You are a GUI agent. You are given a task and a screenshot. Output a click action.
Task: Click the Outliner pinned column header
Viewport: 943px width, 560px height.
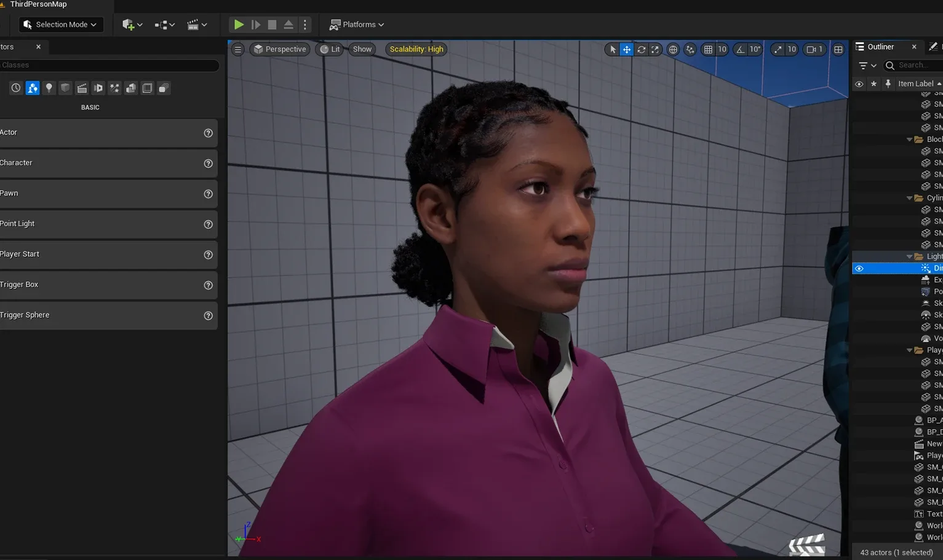(888, 84)
